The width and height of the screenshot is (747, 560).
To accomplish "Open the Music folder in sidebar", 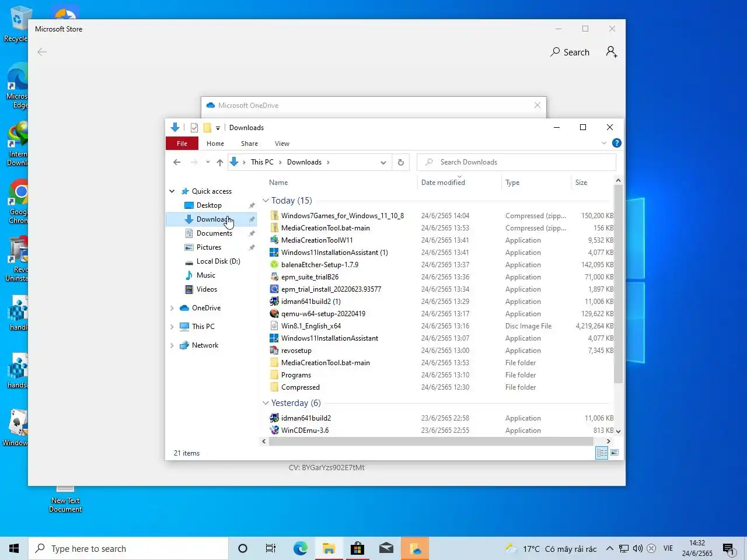I will point(205,275).
